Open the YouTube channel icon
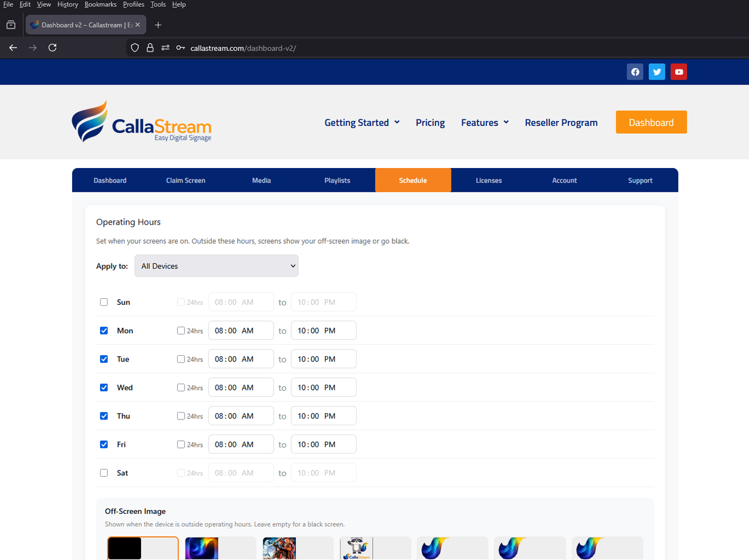This screenshot has height=560, width=749. point(678,72)
